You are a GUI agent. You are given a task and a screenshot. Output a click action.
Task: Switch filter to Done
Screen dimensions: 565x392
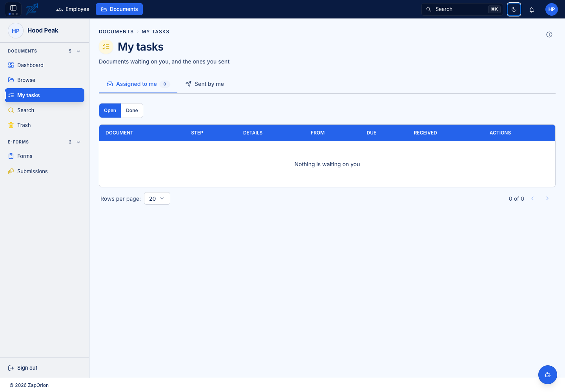[x=132, y=111]
